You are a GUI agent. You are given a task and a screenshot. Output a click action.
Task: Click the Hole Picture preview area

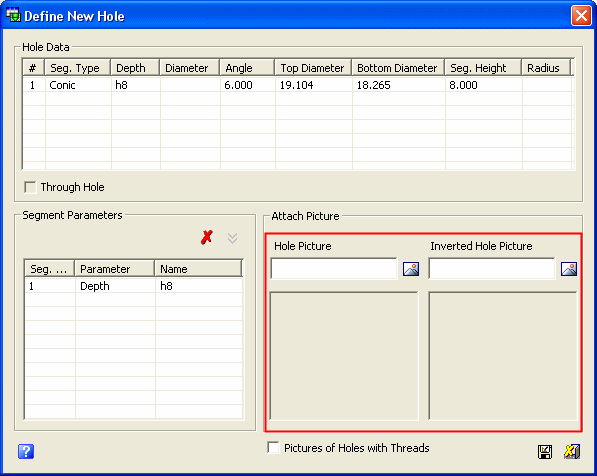(344, 356)
